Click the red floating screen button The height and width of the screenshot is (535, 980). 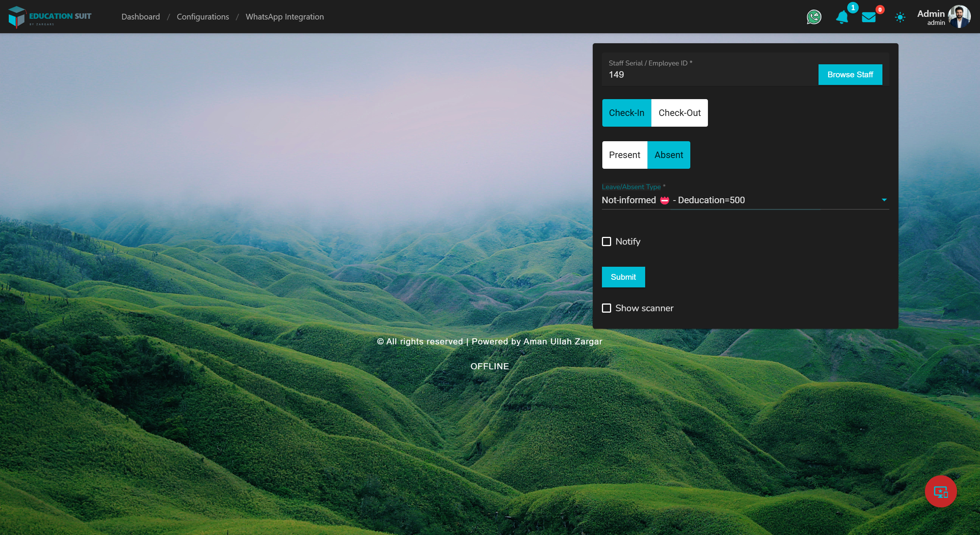coord(941,491)
